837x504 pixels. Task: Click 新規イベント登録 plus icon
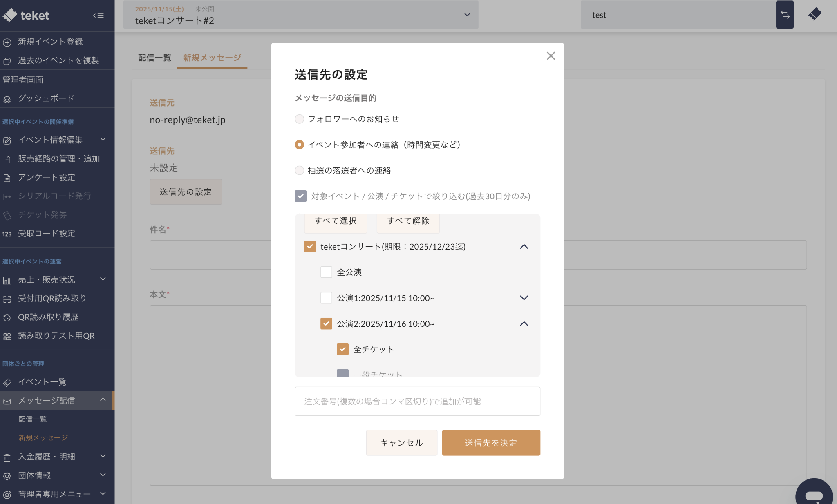tap(7, 42)
